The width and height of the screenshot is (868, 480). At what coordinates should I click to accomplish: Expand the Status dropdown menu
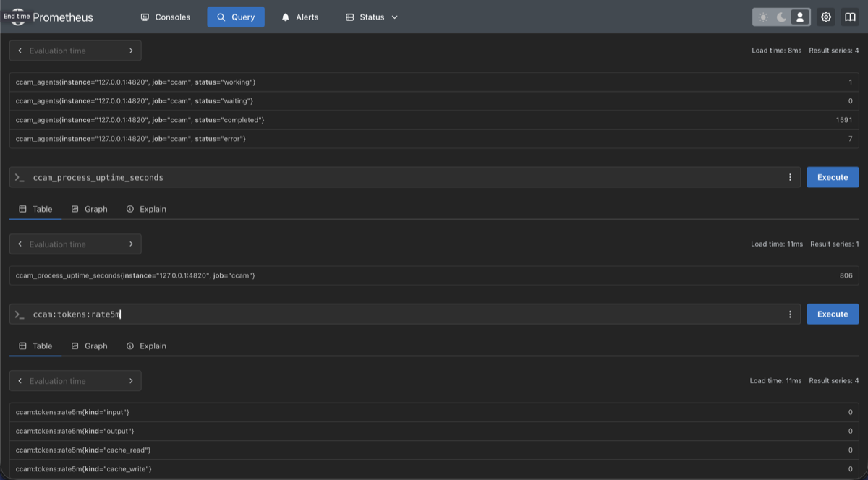click(372, 17)
